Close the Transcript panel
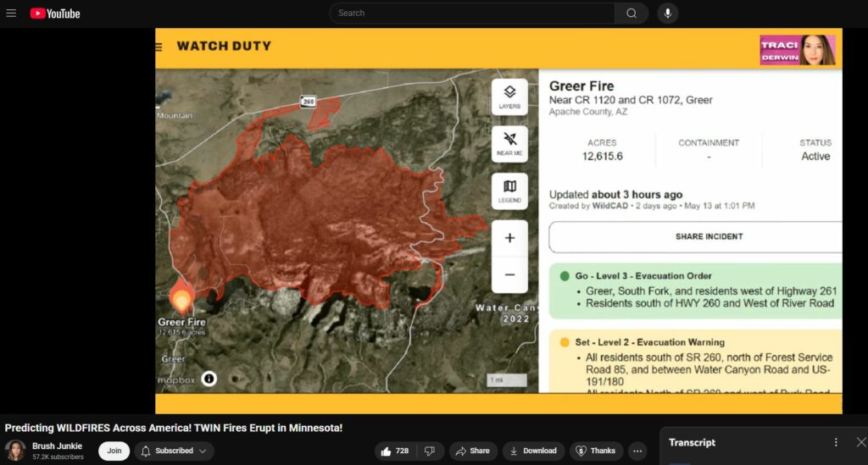The height and width of the screenshot is (465, 868). click(861, 442)
